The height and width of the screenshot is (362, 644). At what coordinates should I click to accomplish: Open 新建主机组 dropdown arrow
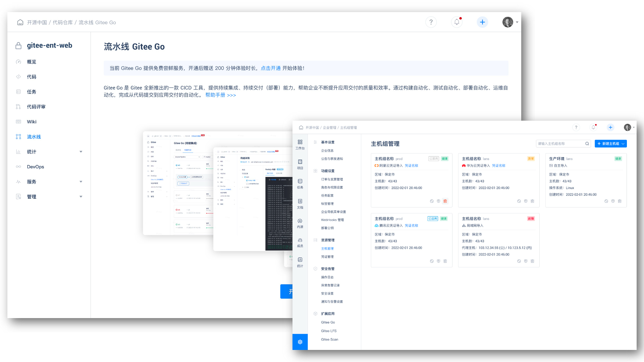point(623,143)
